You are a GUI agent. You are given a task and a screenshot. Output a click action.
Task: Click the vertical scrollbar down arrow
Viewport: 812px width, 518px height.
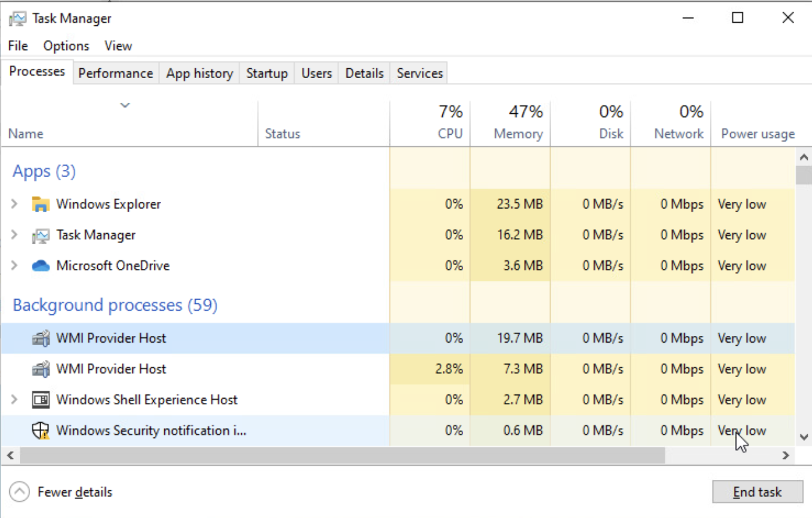pyautogui.click(x=803, y=437)
